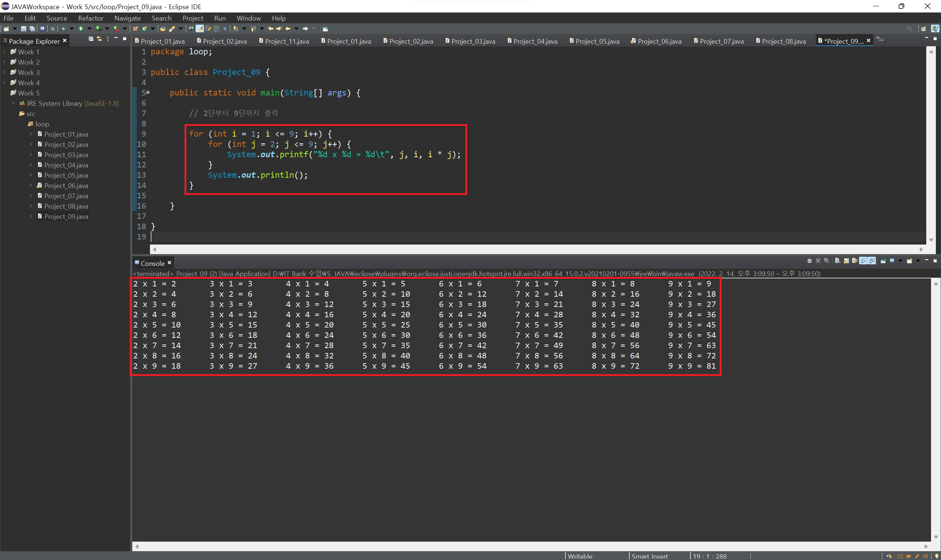Expand JRE System Library node

[13, 103]
